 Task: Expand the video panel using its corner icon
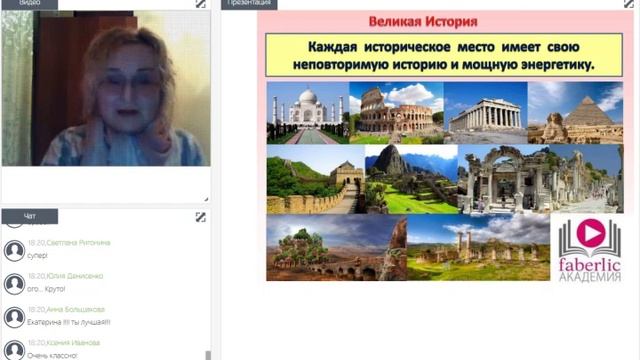tap(200, 4)
